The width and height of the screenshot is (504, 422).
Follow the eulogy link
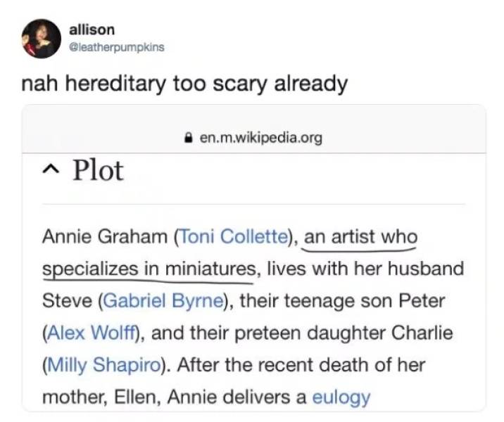tap(341, 397)
